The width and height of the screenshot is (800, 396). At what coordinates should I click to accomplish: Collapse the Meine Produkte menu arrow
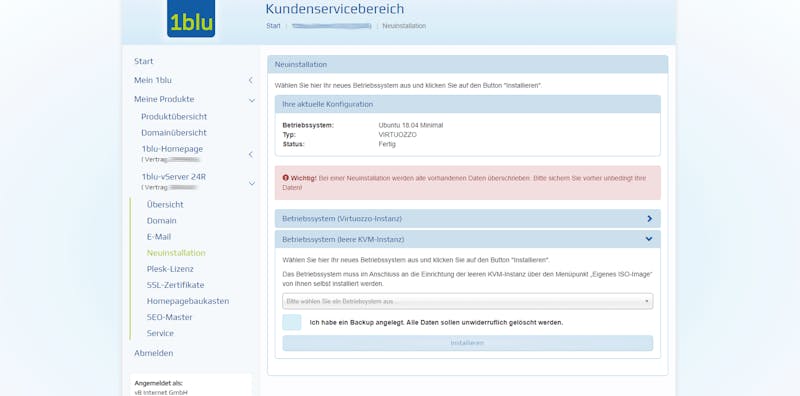252,101
